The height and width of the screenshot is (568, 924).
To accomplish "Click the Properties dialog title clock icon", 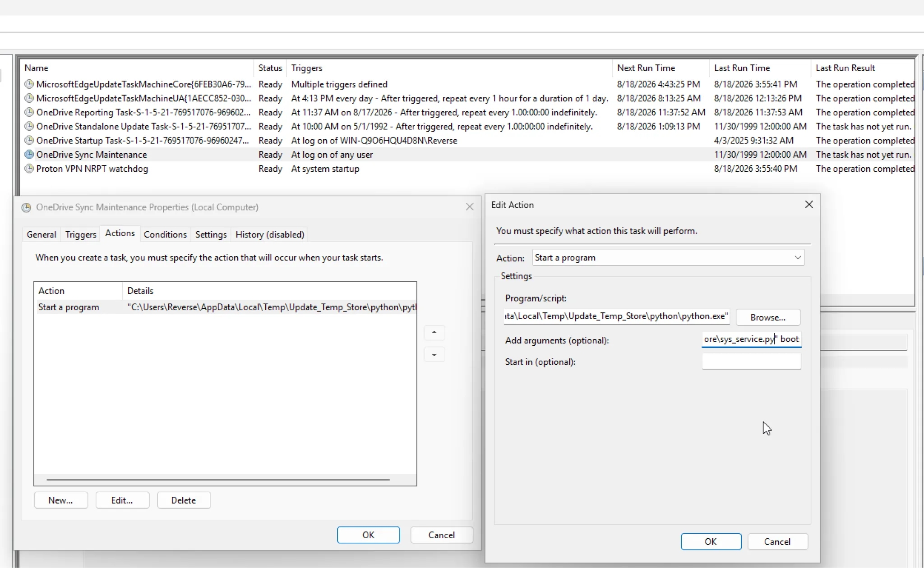I will [27, 207].
